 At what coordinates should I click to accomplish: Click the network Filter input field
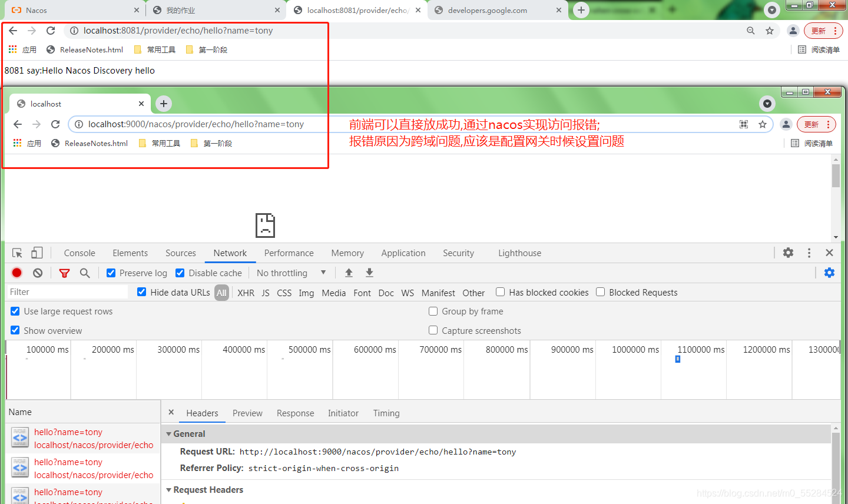pyautogui.click(x=67, y=292)
